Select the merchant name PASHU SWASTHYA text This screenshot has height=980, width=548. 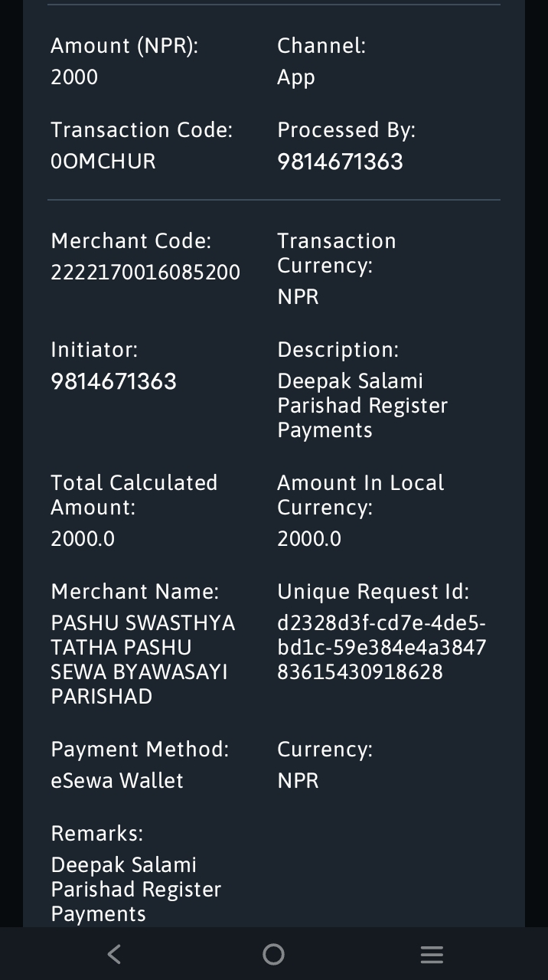[142, 660]
